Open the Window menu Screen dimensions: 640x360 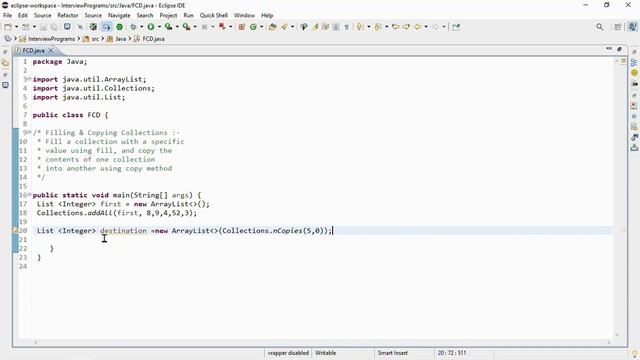244,16
